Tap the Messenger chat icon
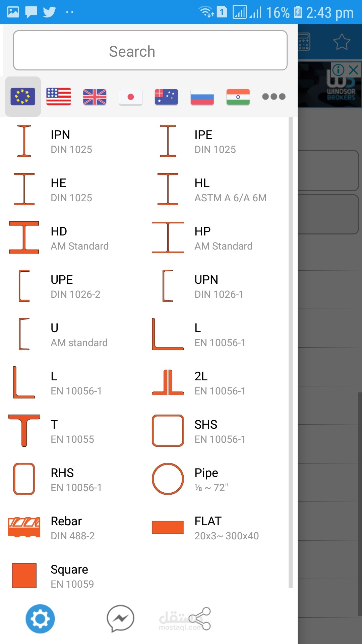Image resolution: width=362 pixels, height=644 pixels. pos(120,619)
